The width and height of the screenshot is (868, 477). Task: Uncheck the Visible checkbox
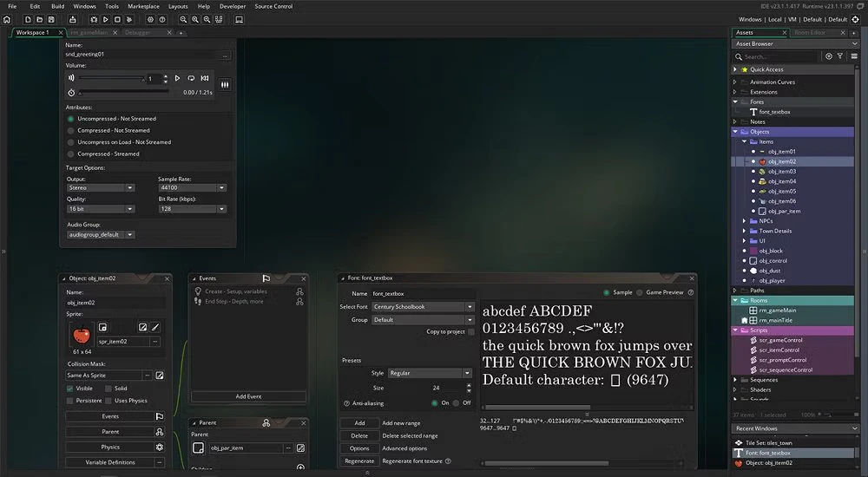[71, 389]
